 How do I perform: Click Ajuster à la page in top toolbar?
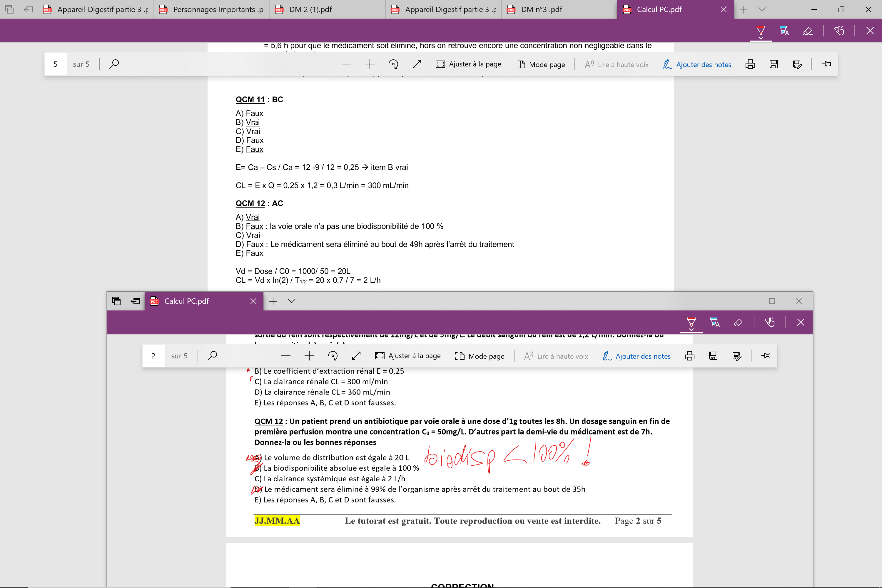(468, 64)
